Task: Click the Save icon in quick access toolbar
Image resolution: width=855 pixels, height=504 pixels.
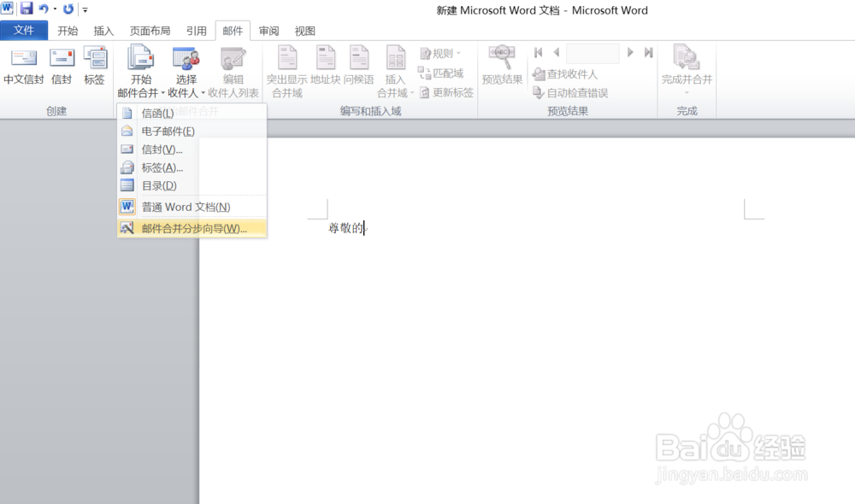Action: (x=27, y=9)
